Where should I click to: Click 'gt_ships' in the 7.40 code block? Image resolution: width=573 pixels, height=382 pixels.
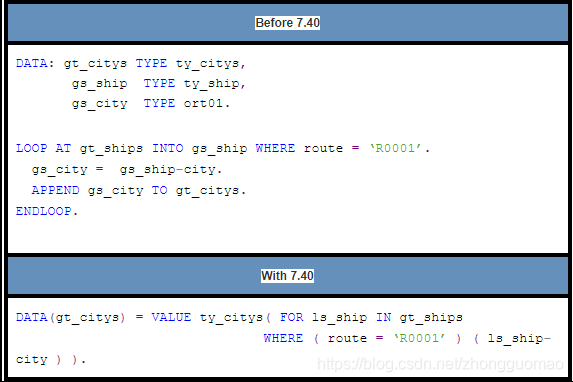(x=431, y=317)
